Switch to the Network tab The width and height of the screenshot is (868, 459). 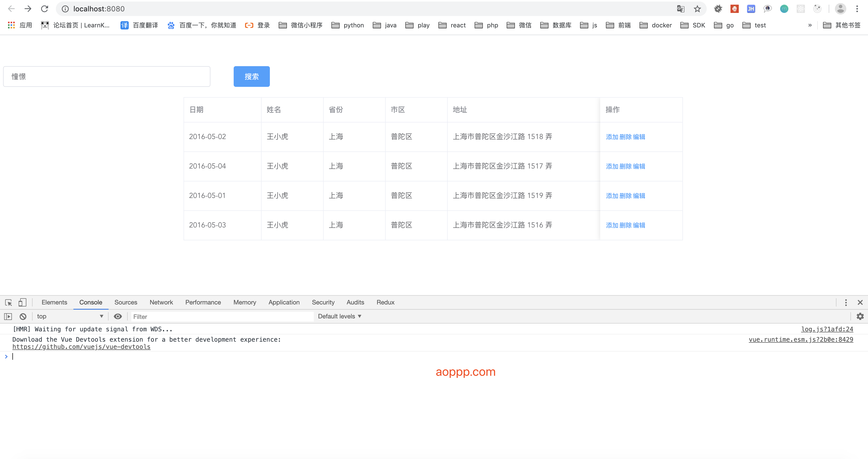point(161,302)
